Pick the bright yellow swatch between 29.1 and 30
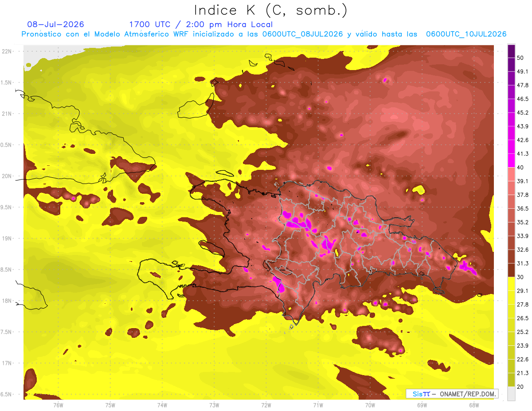Image resolution: width=532 pixels, height=411 pixels. click(511, 284)
